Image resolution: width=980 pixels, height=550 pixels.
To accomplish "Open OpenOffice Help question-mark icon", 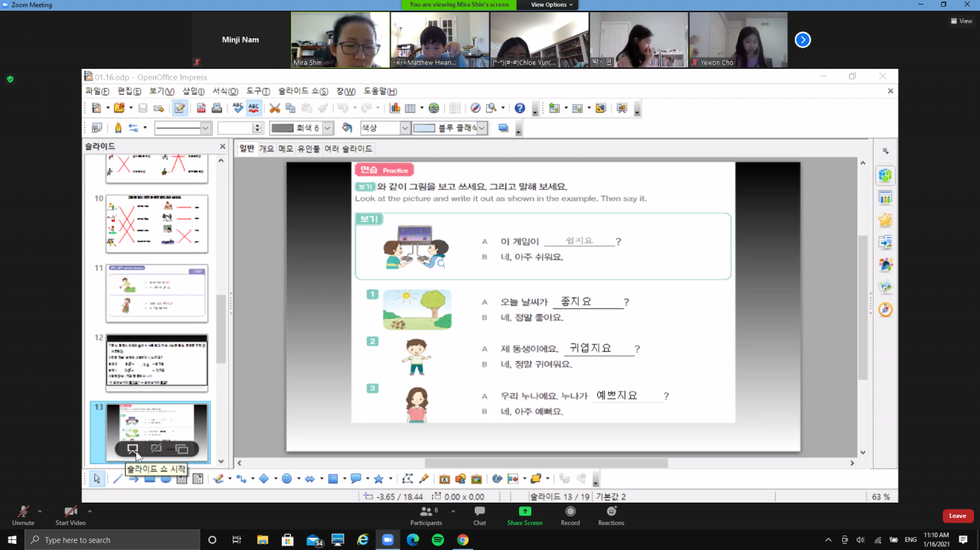I will (520, 108).
